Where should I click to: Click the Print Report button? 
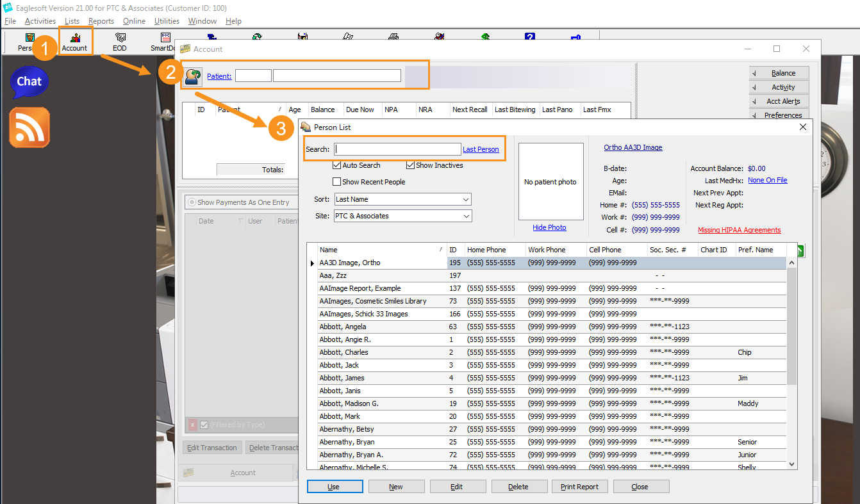coord(579,487)
